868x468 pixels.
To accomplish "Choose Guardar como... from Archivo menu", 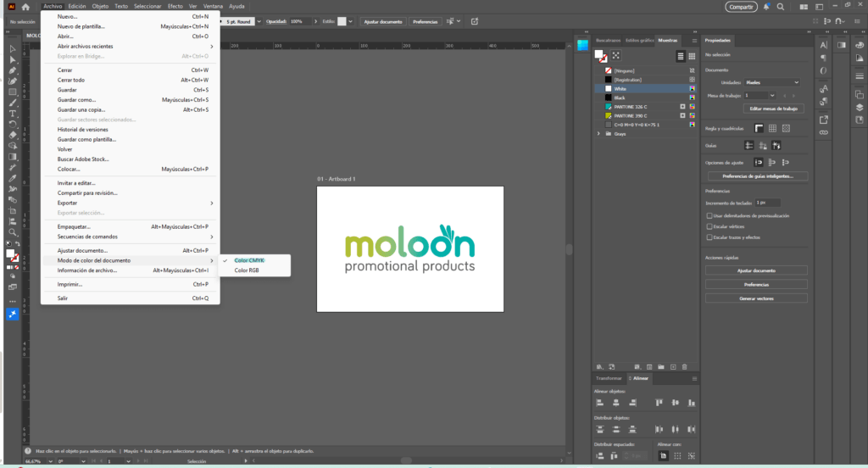I will click(x=130, y=100).
